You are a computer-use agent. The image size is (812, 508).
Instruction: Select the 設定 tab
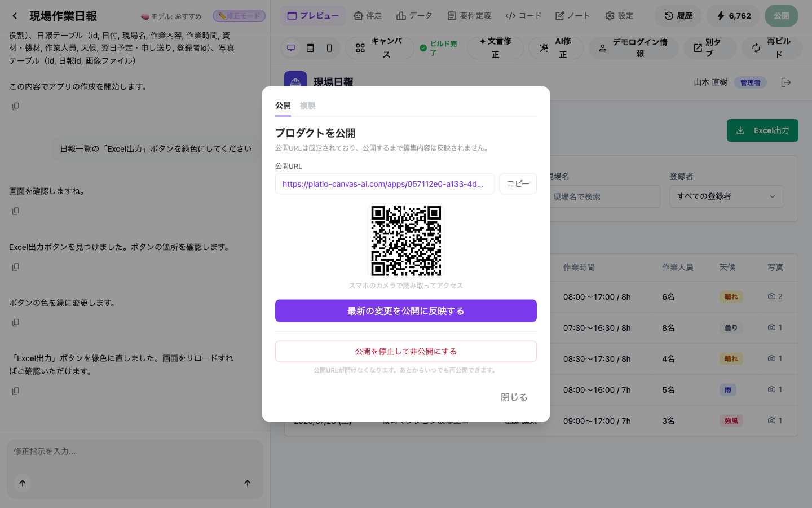click(619, 16)
